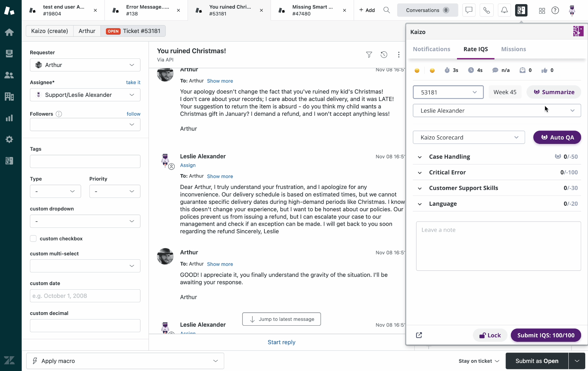The image size is (588, 371).
Task: Click the Followers info icon
Action: (x=59, y=114)
